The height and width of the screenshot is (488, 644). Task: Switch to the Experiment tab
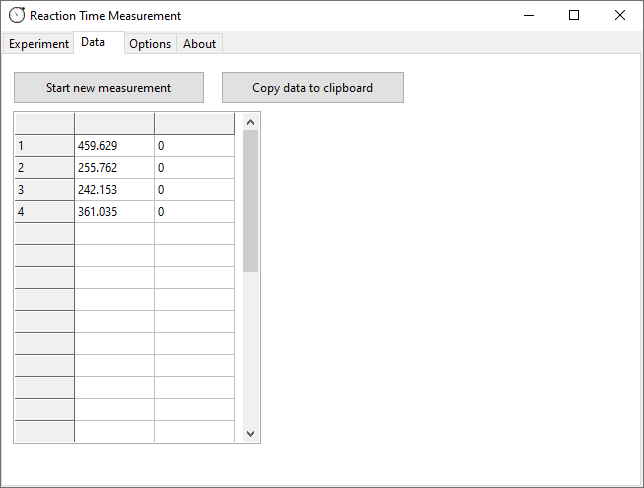tap(39, 44)
